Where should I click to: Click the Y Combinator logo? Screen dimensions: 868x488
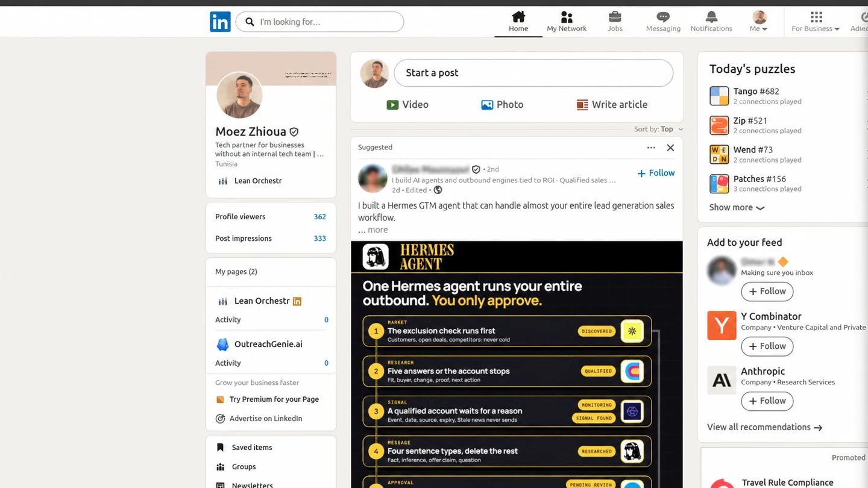(x=722, y=325)
